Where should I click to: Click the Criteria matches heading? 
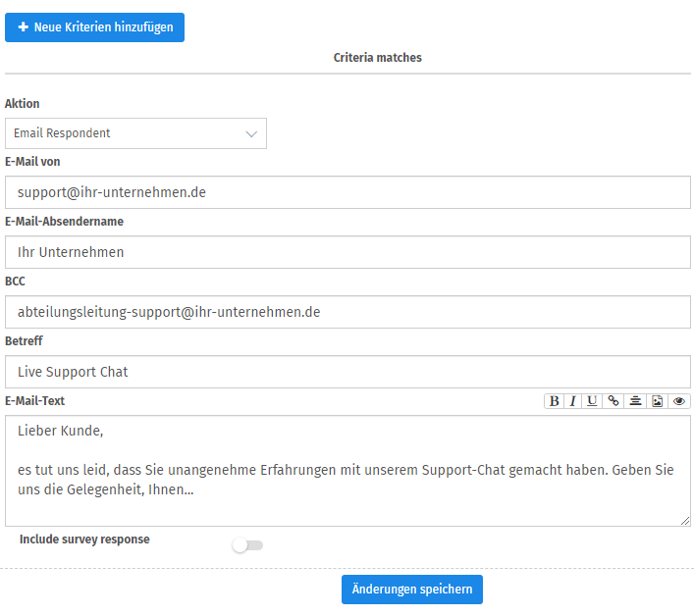tap(378, 58)
